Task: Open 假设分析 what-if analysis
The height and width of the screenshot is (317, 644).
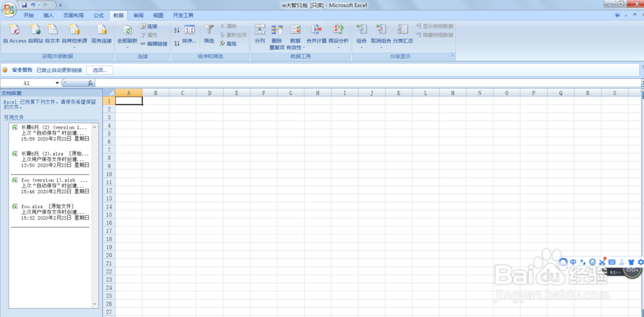Action: (x=339, y=34)
